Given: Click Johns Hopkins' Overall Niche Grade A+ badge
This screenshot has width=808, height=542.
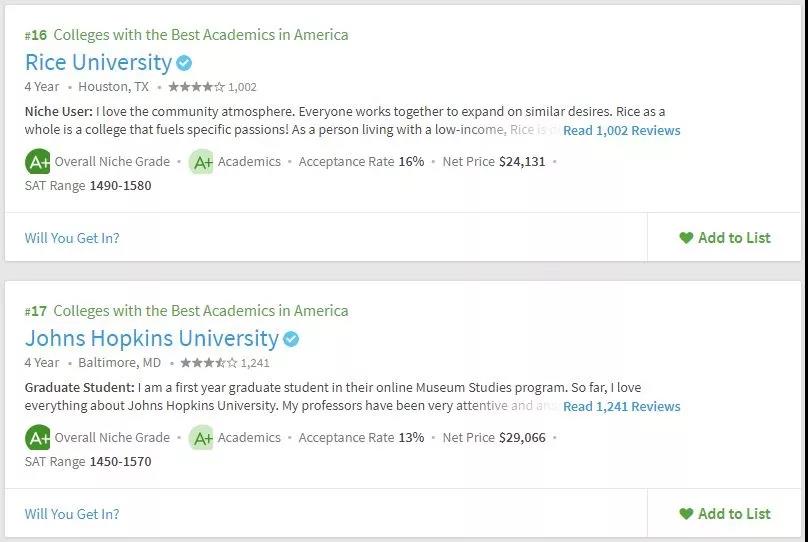Looking at the screenshot, I should point(38,438).
